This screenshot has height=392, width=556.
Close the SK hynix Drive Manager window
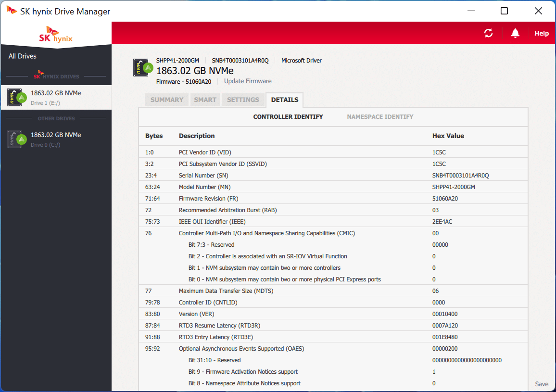click(538, 11)
